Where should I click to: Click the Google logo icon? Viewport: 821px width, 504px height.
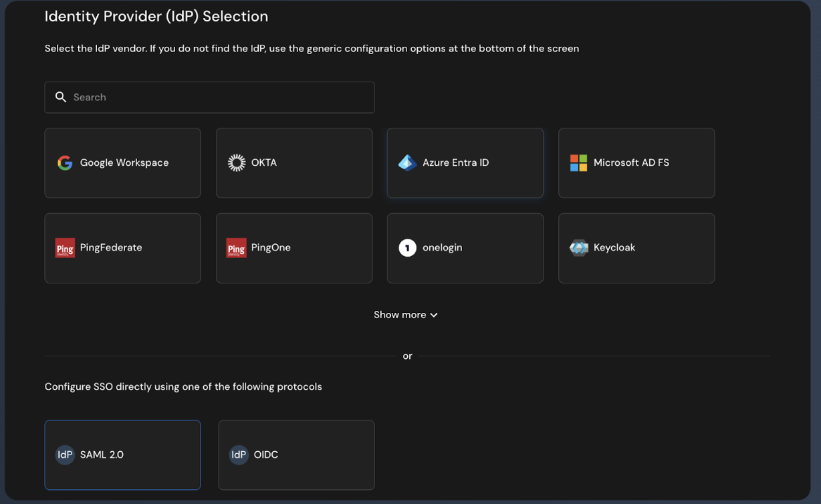tap(65, 163)
